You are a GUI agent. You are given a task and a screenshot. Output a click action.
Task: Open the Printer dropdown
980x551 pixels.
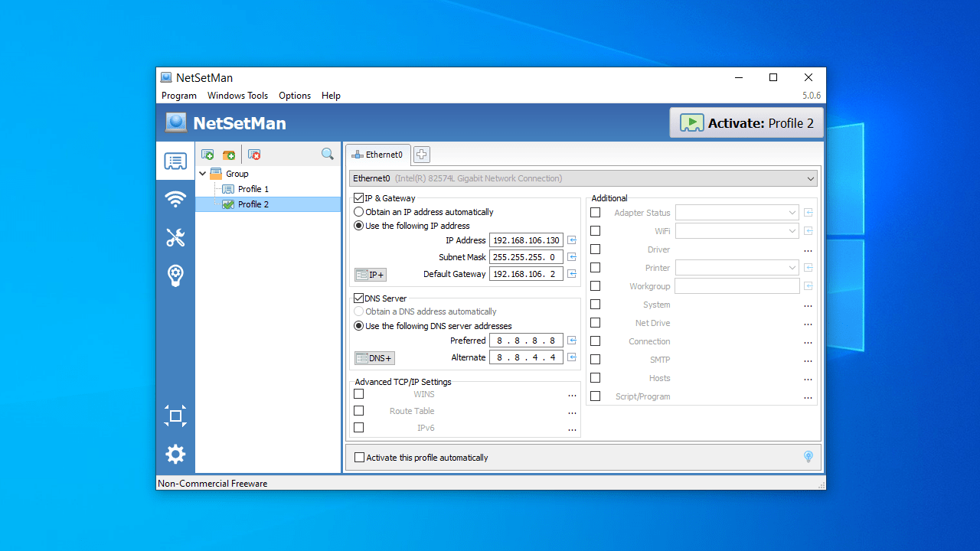[737, 268]
